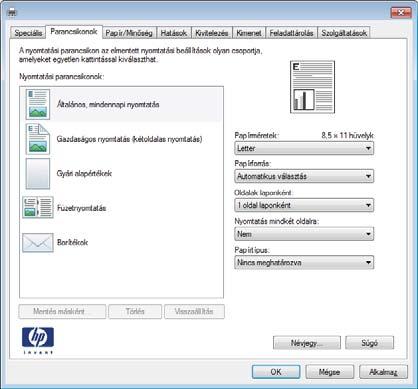The height and width of the screenshot is (389, 418).
Task: Click the printer icon in title bar
Action: click(x=12, y=13)
